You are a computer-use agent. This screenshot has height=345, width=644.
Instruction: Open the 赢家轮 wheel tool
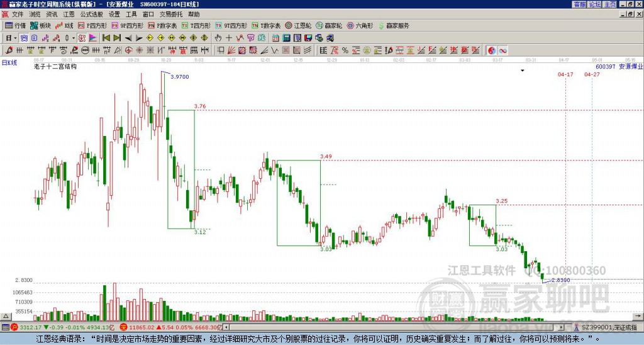(329, 25)
